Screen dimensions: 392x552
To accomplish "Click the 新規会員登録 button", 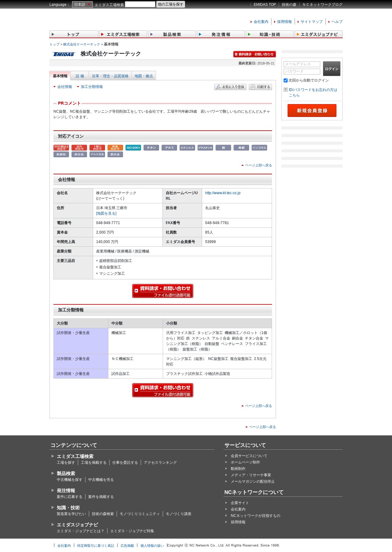I will point(312,111).
